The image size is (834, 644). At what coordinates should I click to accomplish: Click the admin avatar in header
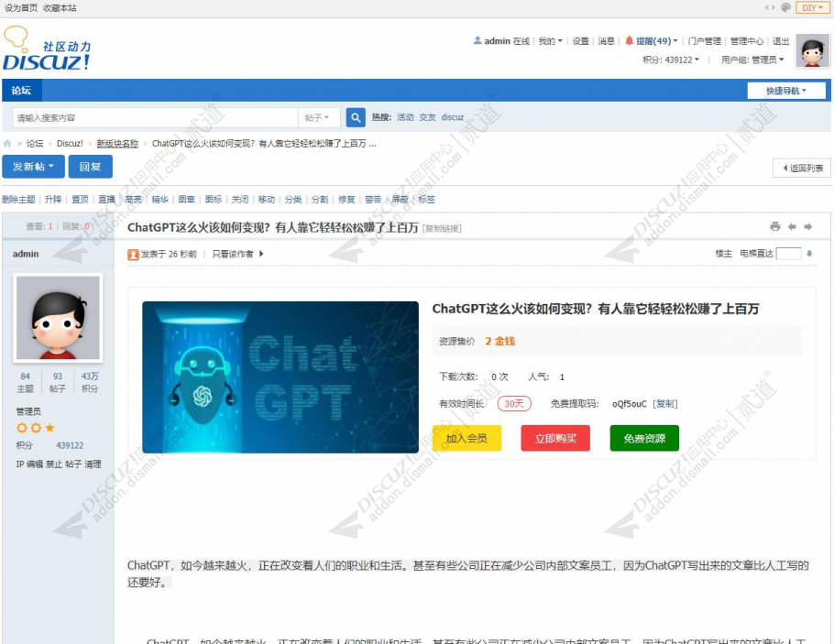click(812, 51)
